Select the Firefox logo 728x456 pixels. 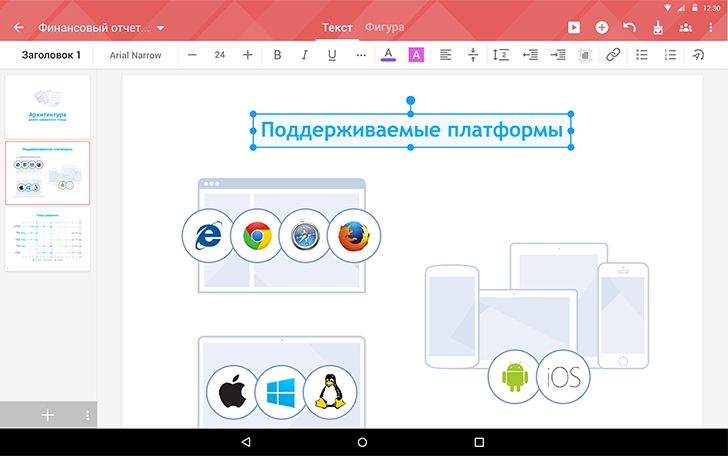coord(354,235)
